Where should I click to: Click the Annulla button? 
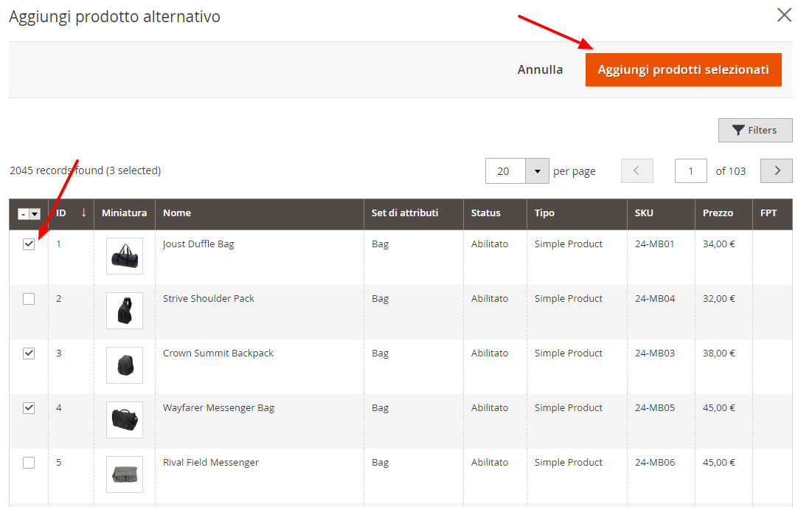(540, 69)
